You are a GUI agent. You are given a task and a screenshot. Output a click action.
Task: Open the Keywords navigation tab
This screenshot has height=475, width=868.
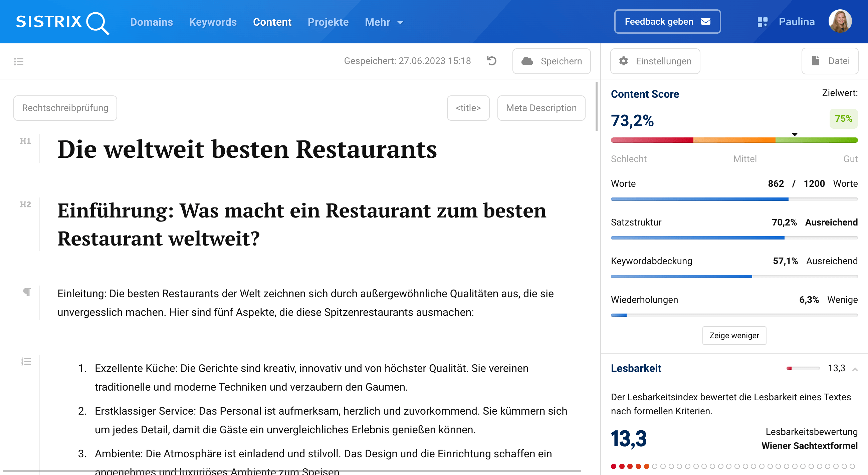click(x=213, y=22)
